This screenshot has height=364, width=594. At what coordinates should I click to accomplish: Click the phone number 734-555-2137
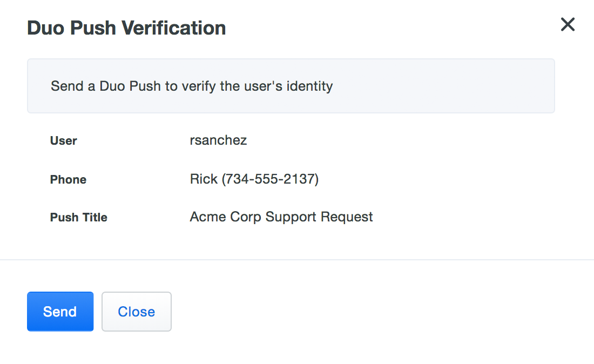tap(270, 179)
